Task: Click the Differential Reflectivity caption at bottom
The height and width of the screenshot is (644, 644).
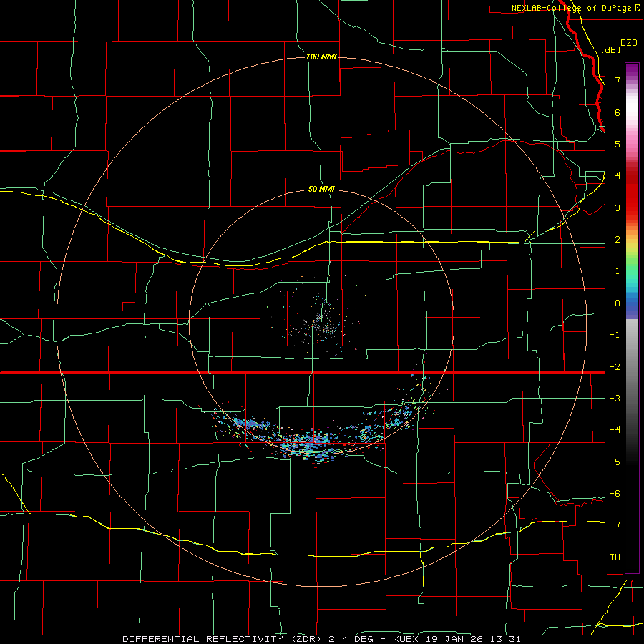Action: tap(321, 639)
